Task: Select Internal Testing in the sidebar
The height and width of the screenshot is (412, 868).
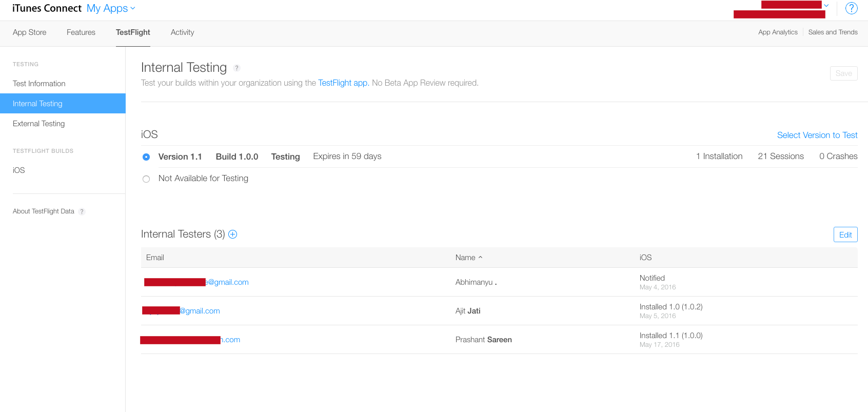Action: coord(63,104)
